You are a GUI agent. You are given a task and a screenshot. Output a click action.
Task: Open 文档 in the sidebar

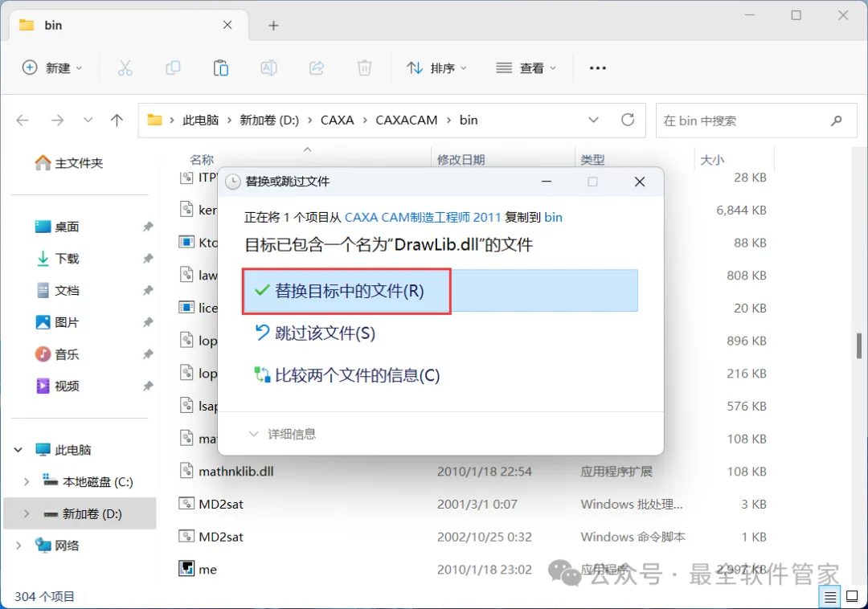coord(57,290)
